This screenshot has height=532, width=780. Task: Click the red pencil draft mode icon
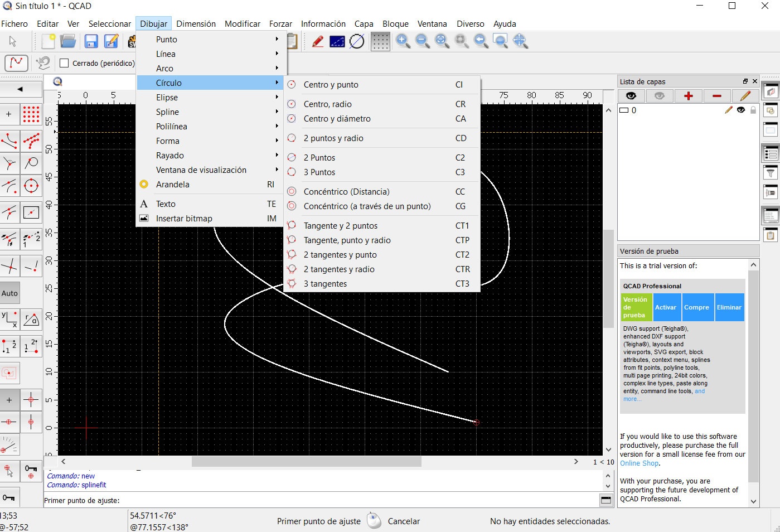click(318, 41)
